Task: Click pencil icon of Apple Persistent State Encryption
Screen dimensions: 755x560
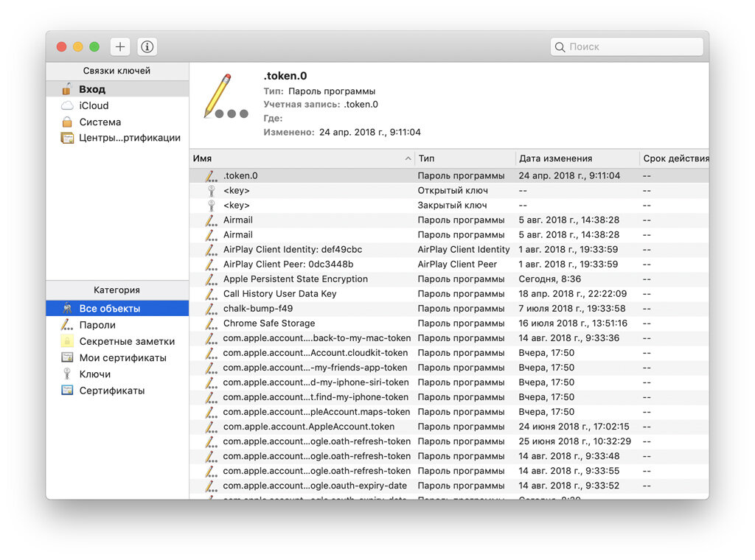Action: coord(211,279)
